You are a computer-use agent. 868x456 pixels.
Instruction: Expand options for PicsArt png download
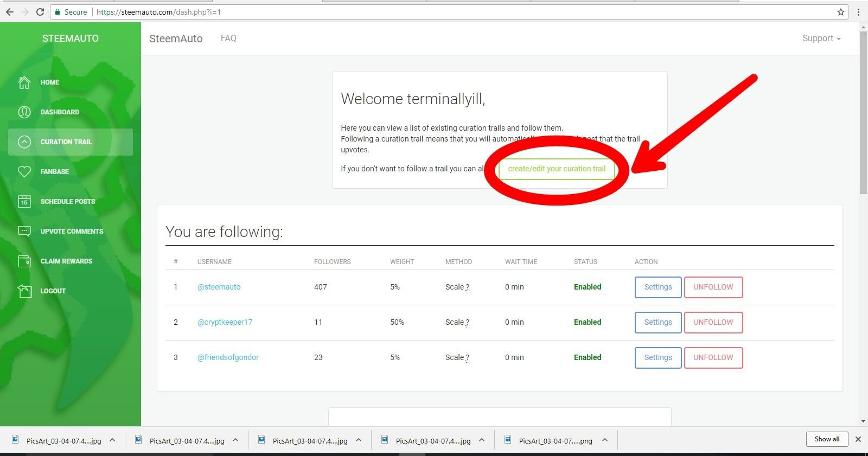click(x=605, y=440)
